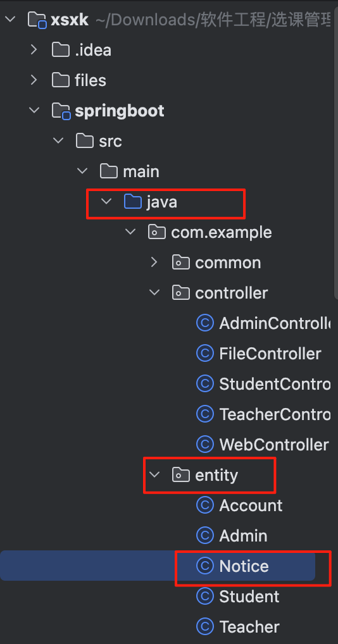Collapse the controller package

pos(154,293)
